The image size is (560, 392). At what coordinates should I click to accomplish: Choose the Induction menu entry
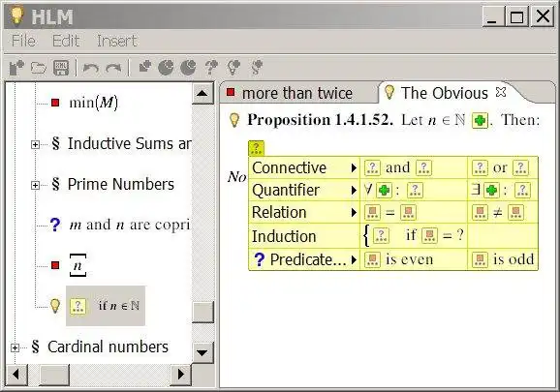304,236
